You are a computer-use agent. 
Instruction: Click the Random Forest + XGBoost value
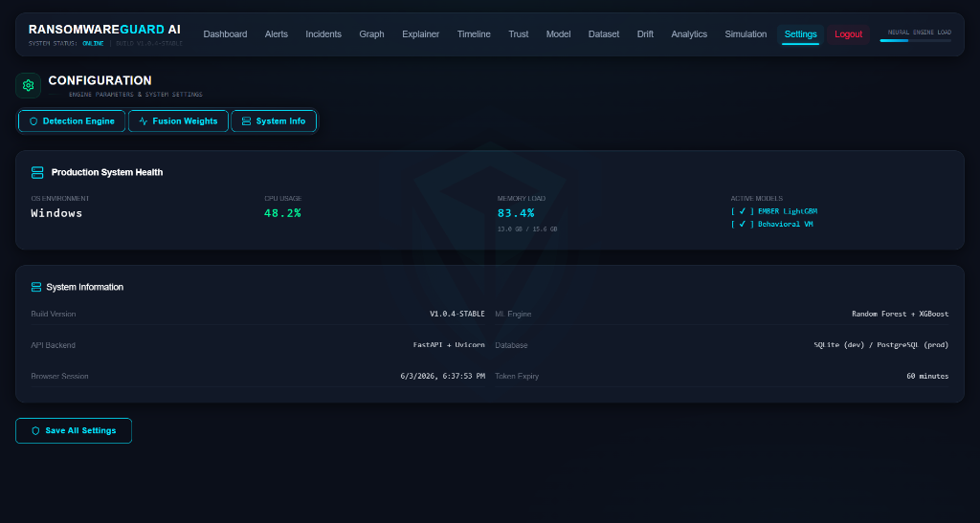900,314
